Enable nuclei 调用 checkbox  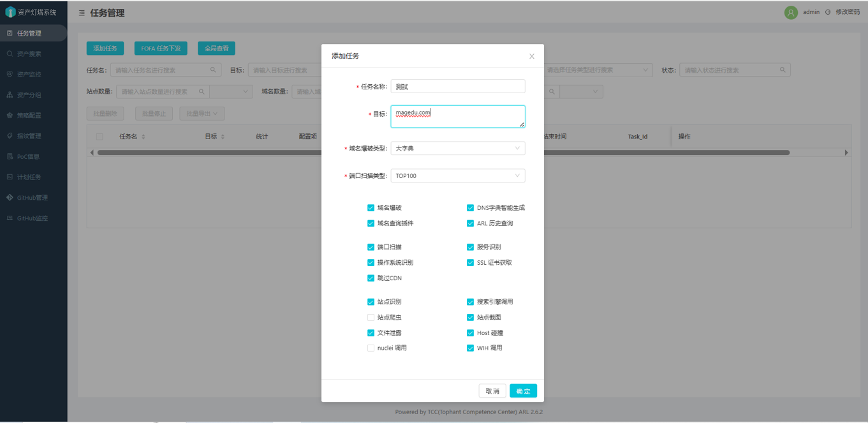click(371, 348)
